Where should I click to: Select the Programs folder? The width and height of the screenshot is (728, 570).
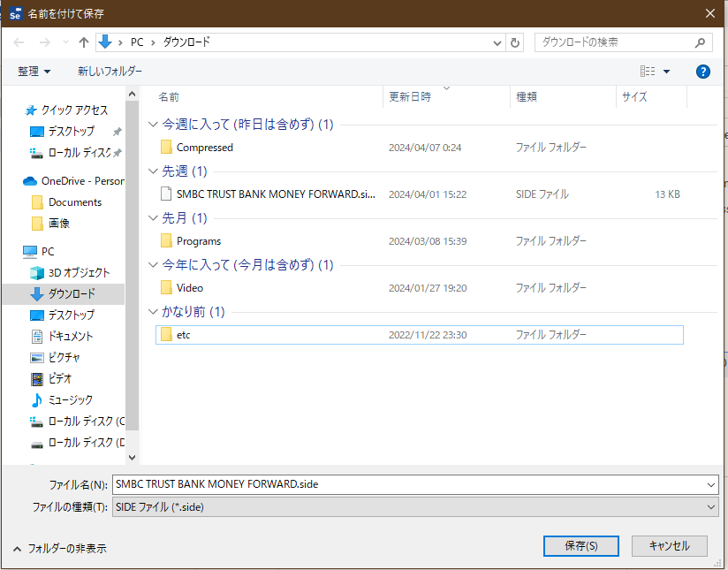420,241
